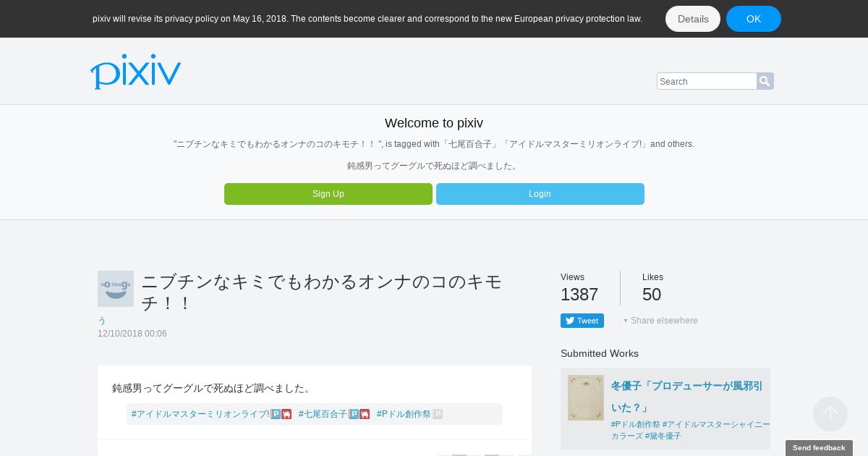Click gray encyclopedia icon beside #Pドル創作祭
The width and height of the screenshot is (868, 456).
438,414
